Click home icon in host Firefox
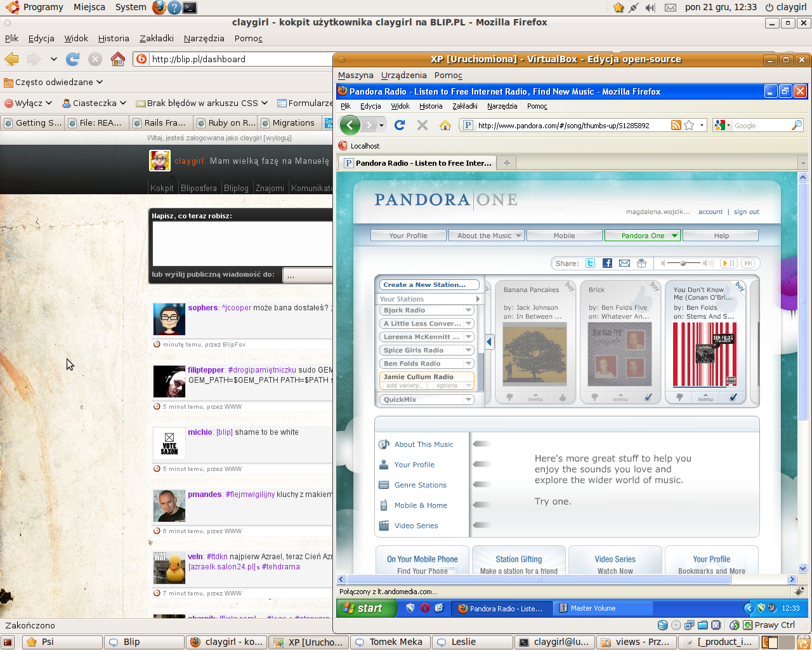Screen dimensions: 812x650 point(118,59)
